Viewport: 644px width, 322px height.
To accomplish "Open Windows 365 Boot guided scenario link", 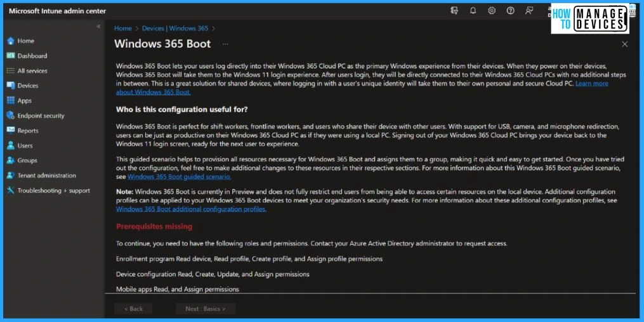I will click(x=179, y=177).
